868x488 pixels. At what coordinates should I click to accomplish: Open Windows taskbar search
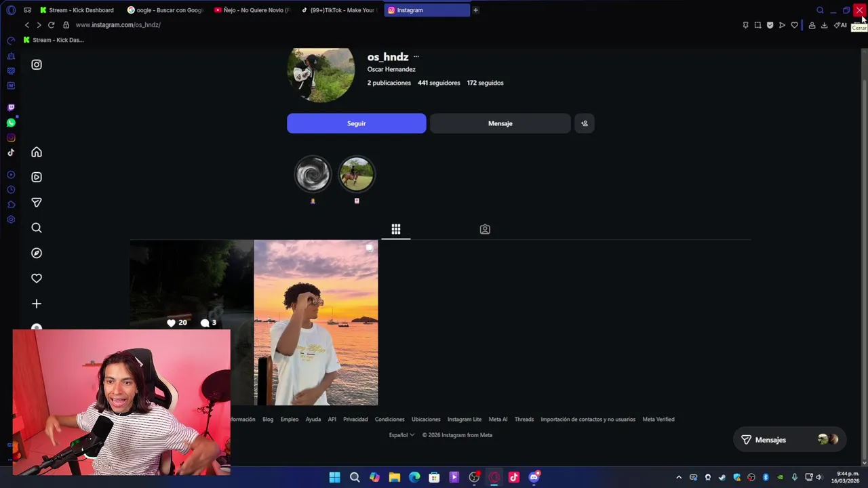[355, 477]
